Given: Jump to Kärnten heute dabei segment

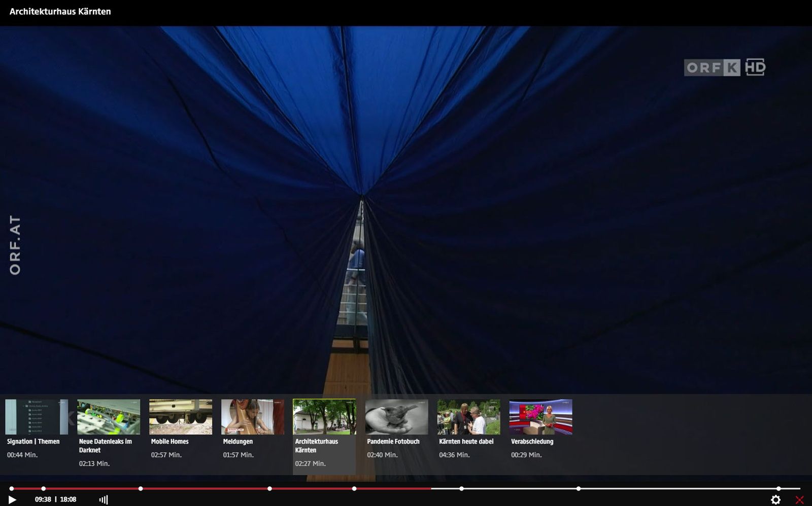Looking at the screenshot, I should click(x=468, y=417).
